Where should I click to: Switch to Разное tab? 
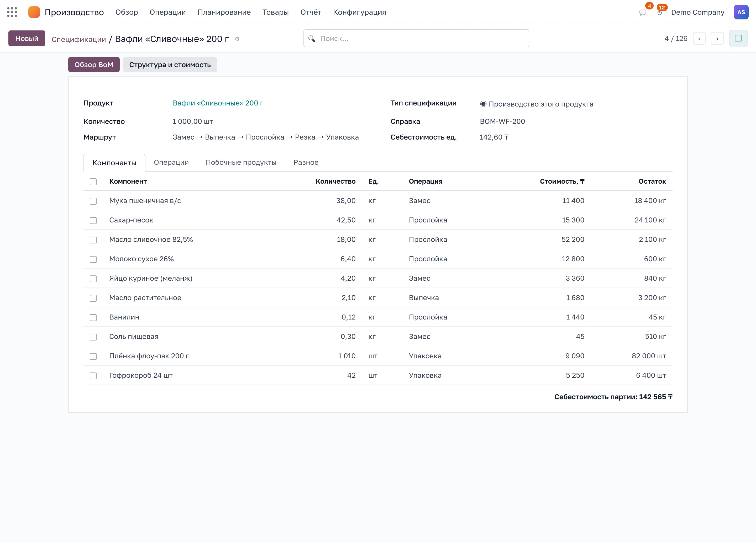point(306,162)
